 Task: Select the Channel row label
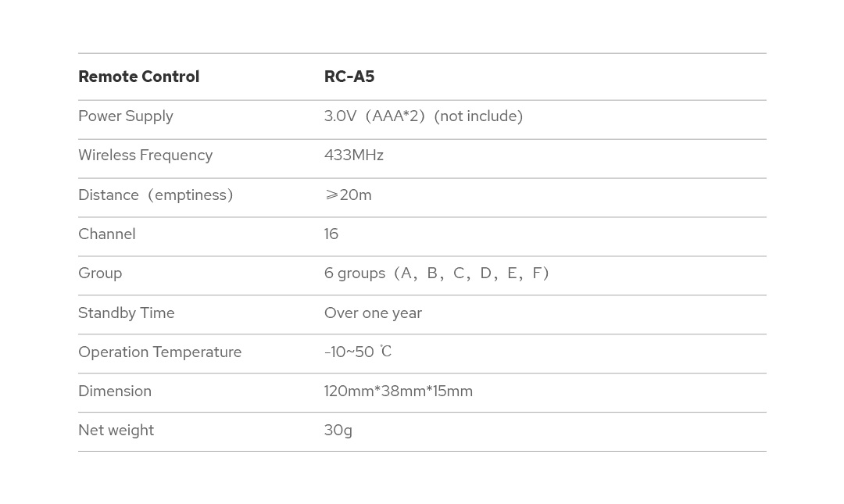pos(106,234)
